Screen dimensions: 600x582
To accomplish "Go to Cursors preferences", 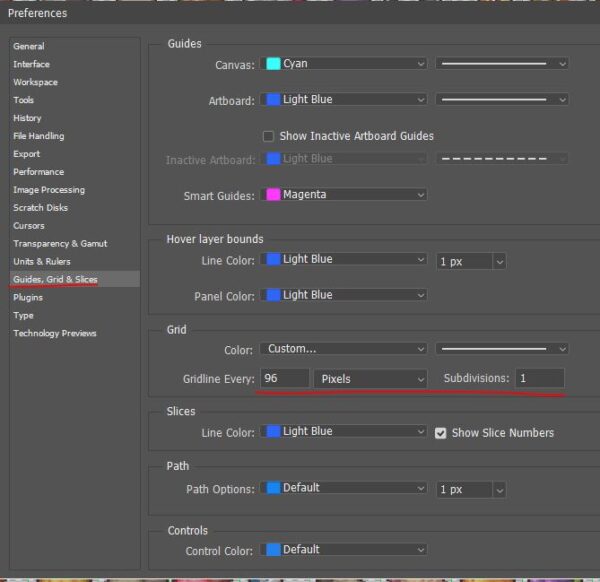I will point(29,226).
